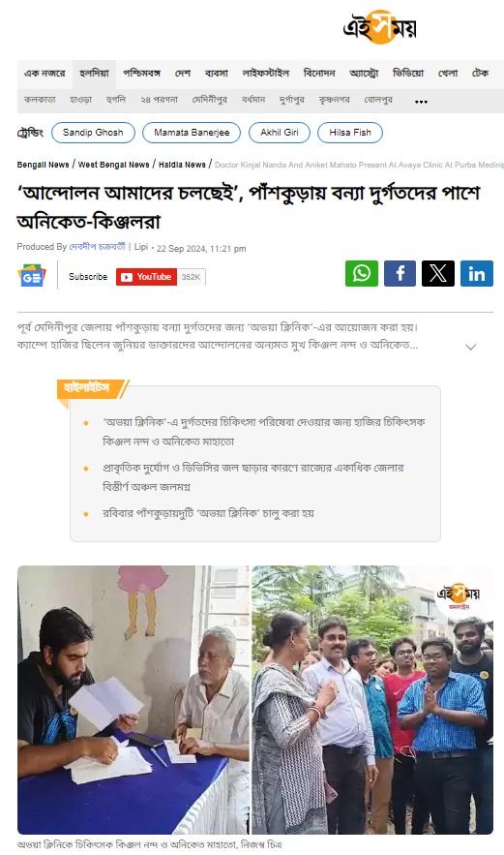Click the Ei Samay logo
504x855 pixels.
tap(380, 27)
